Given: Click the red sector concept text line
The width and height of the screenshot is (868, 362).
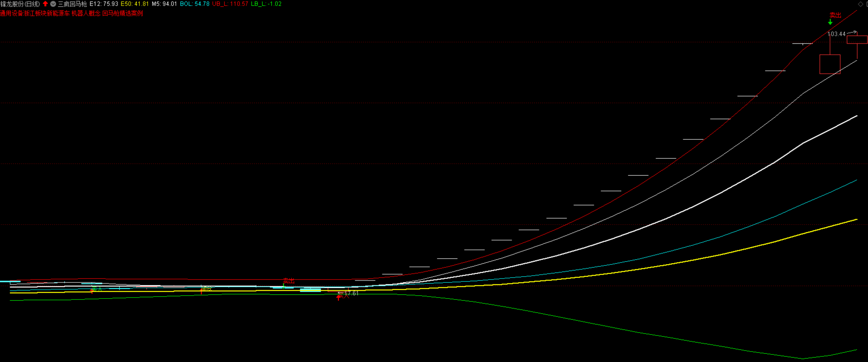Looking at the screenshot, I should coord(71,14).
